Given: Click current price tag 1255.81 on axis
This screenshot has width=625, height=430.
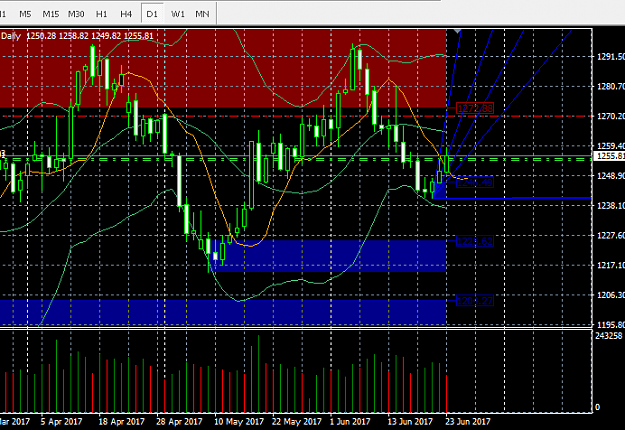Looking at the screenshot, I should (x=610, y=156).
